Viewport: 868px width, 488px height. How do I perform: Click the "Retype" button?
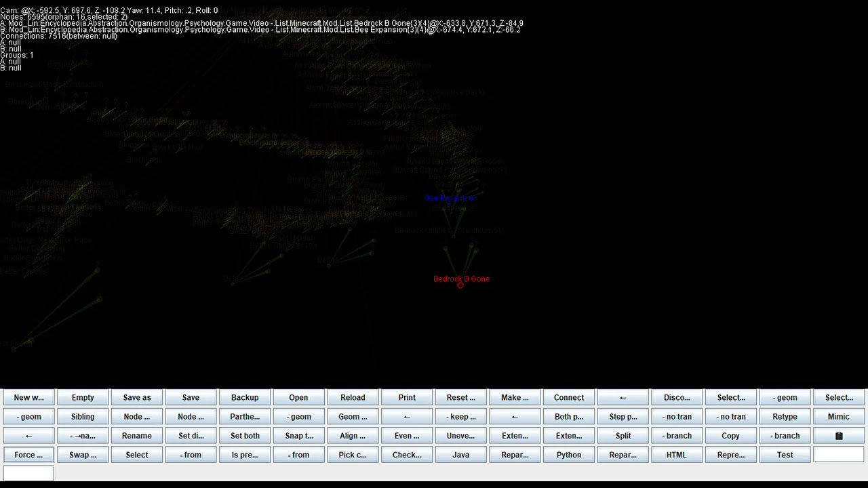coord(785,417)
